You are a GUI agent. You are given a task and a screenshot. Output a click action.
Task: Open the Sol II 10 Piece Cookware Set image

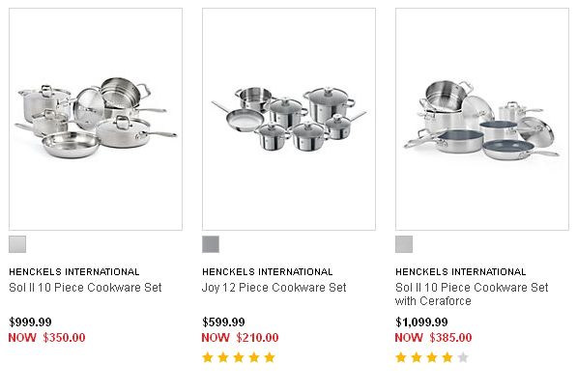pyautogui.click(x=96, y=119)
